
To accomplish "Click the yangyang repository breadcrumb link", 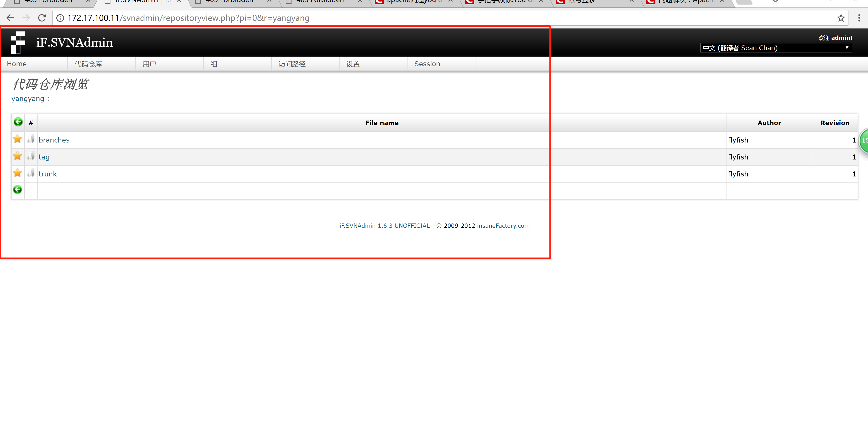I will click(x=28, y=99).
